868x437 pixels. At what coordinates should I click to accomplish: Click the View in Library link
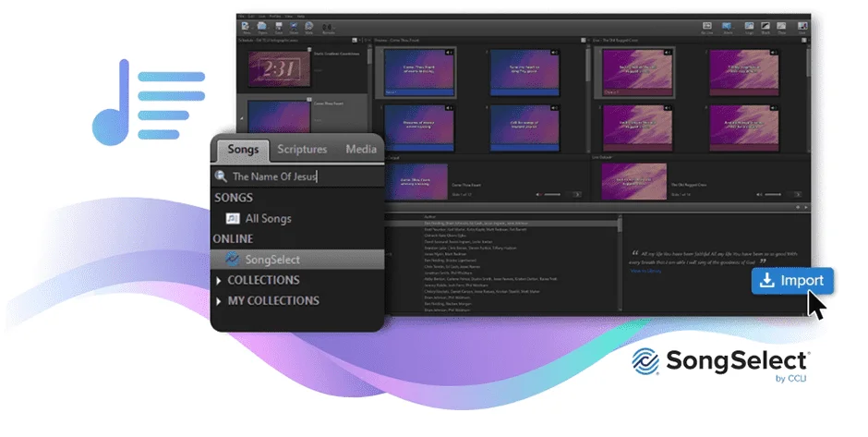tap(645, 271)
